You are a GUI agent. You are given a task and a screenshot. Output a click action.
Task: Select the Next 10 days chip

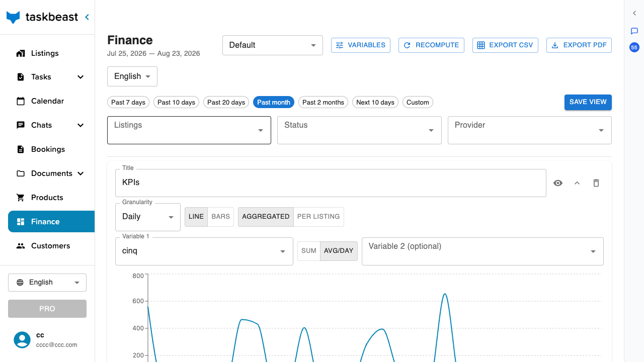pos(375,102)
